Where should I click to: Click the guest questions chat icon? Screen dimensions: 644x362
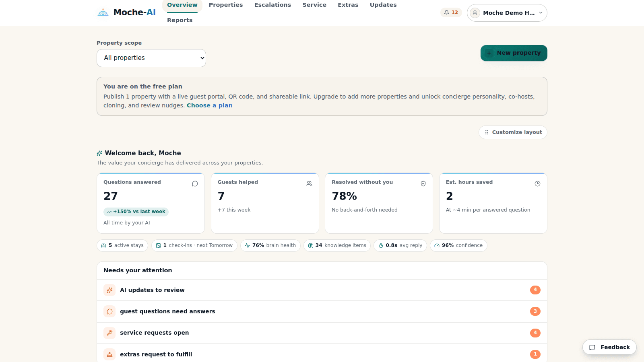[x=109, y=311]
